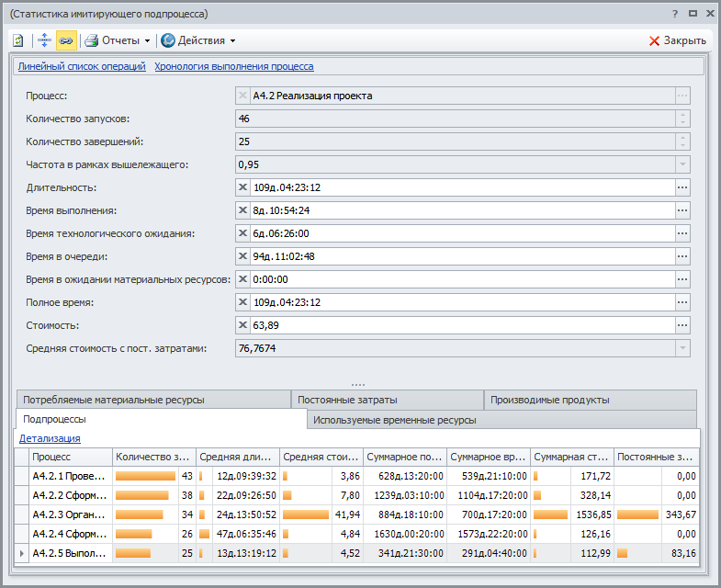Open ellipsis editor for Полное время
Viewport: 721px width, 588px height.
(x=682, y=302)
